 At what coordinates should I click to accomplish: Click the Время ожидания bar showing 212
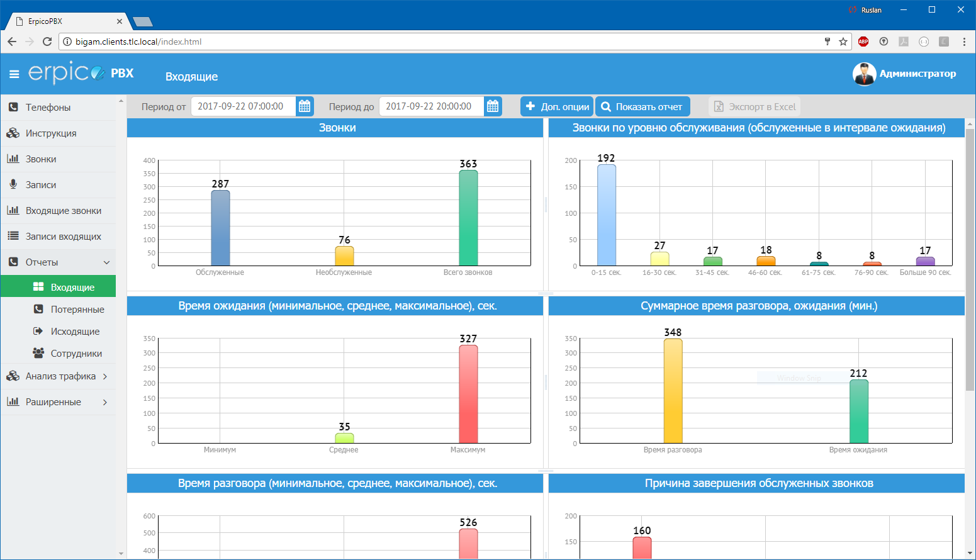pos(859,412)
